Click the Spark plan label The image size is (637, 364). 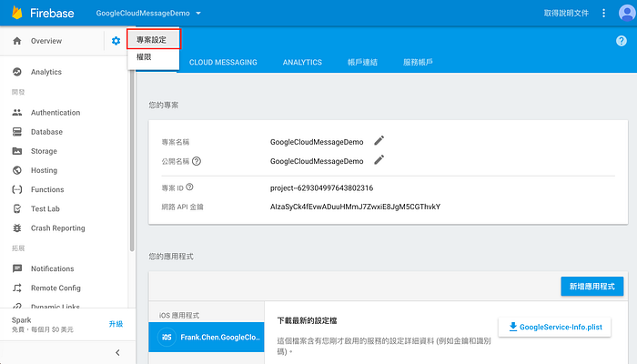[x=22, y=320]
